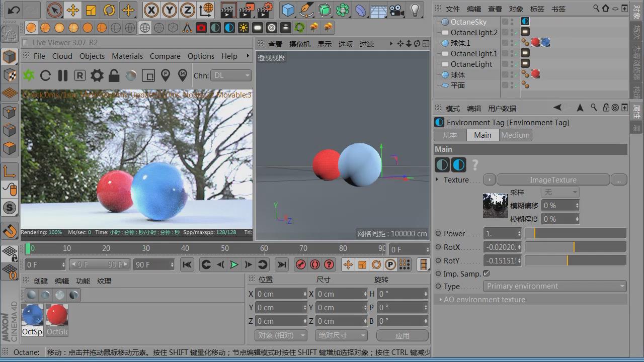The image size is (644, 362).
Task: Open the 采样 sampling dropdown
Action: point(559,192)
